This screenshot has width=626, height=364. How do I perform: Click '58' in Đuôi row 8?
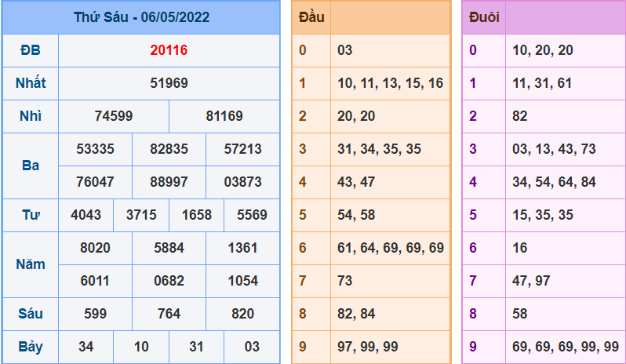tap(520, 314)
